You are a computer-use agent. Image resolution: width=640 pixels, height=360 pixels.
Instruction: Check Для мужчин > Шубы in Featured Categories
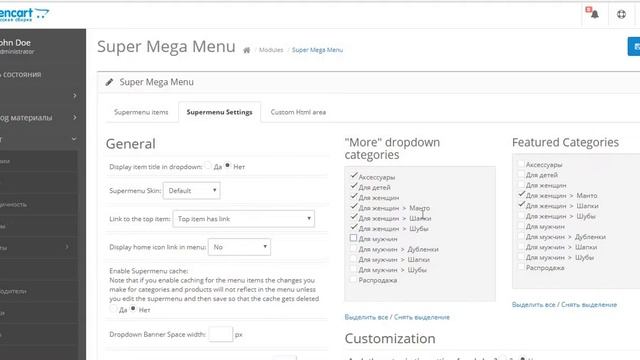pyautogui.click(x=521, y=256)
